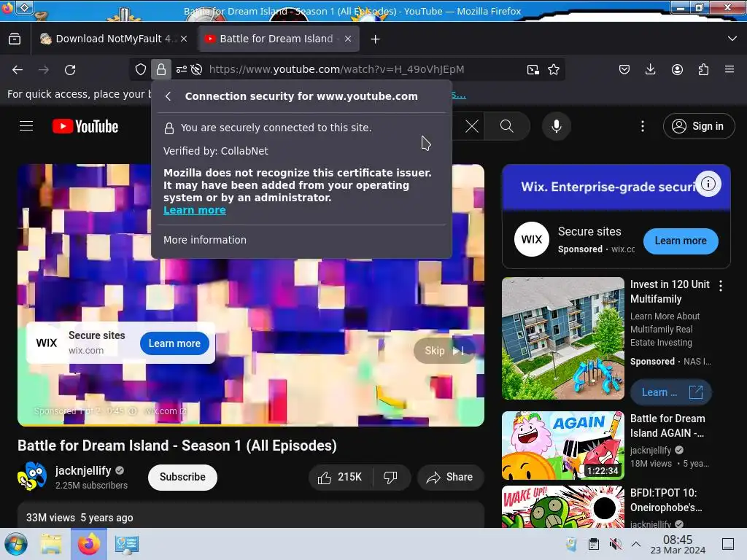Go to the YouTube home logo
The width and height of the screenshot is (747, 560).
click(x=85, y=126)
